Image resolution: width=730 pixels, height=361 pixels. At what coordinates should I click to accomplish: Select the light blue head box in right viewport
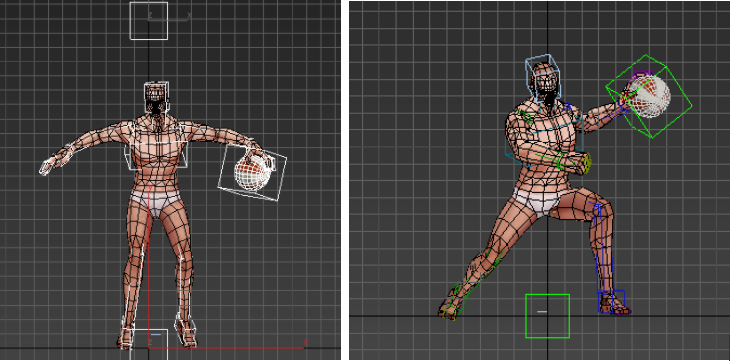pyautogui.click(x=542, y=79)
